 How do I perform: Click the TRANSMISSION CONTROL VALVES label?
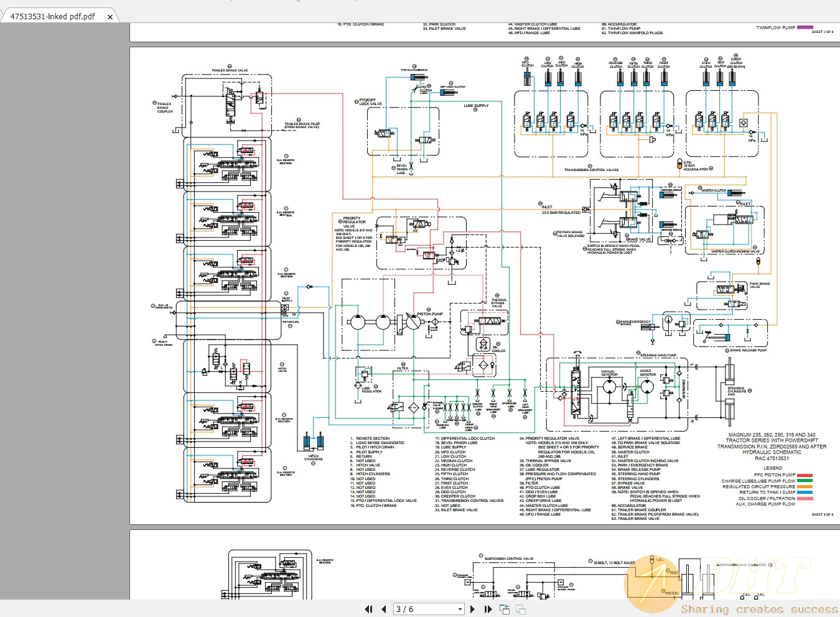[591, 169]
